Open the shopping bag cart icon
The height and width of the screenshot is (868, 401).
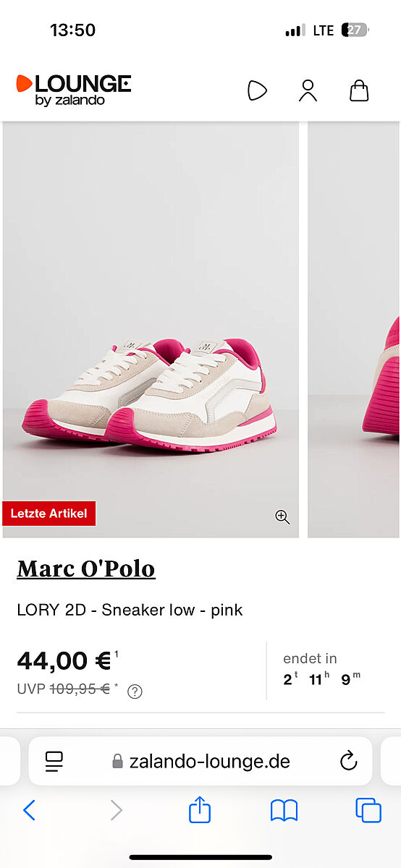pos(359,90)
